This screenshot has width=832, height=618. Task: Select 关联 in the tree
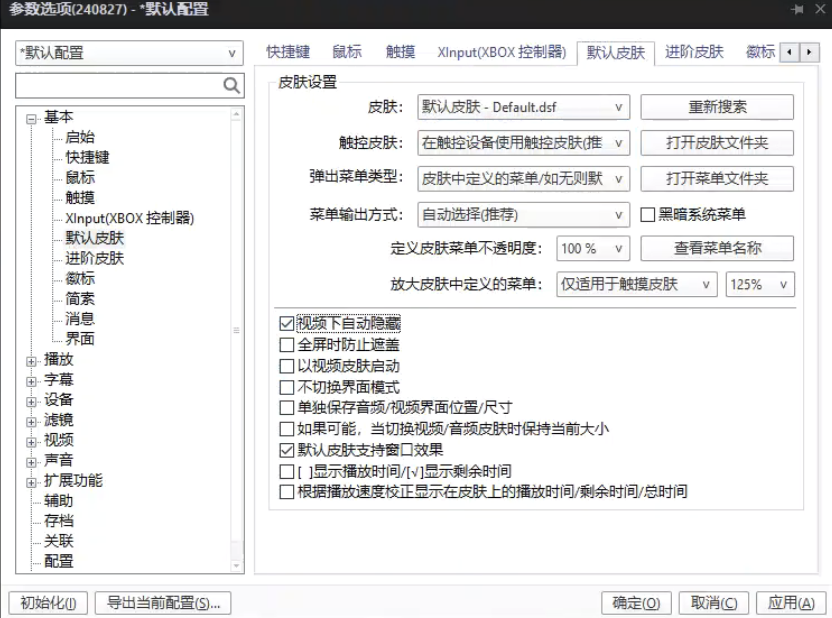click(58, 541)
